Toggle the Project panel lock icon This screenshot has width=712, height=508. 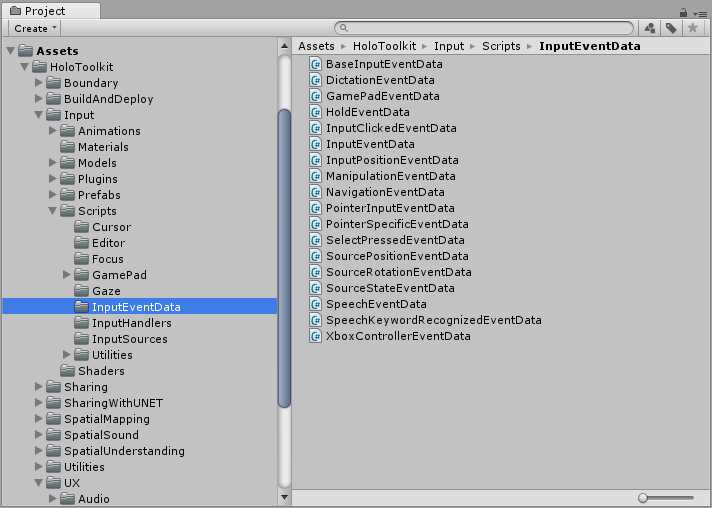pos(683,12)
